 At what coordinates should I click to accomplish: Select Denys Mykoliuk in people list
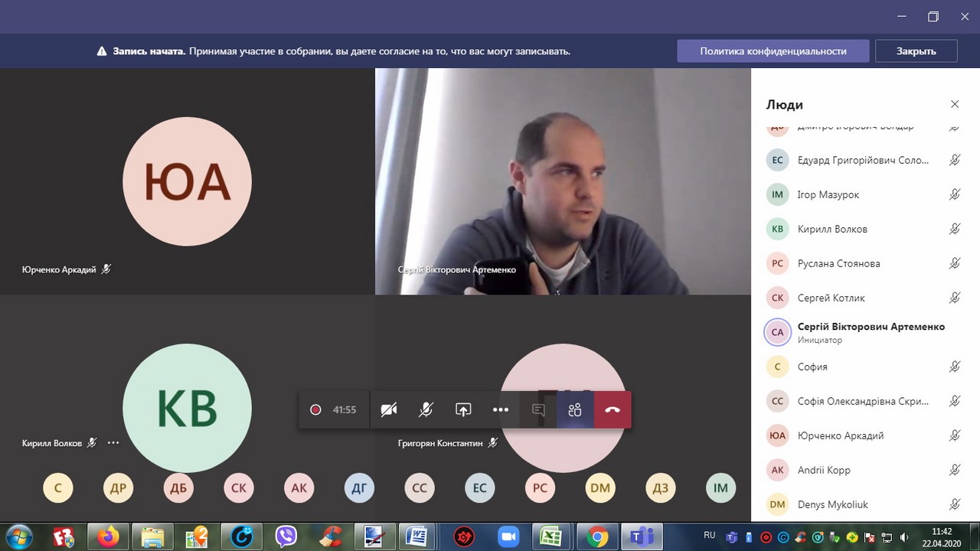865,504
